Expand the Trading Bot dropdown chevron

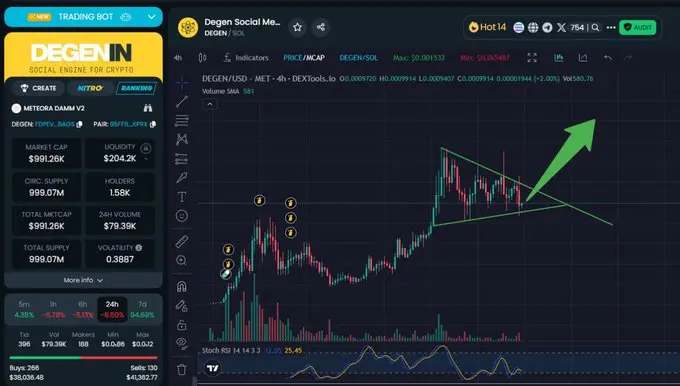point(151,17)
